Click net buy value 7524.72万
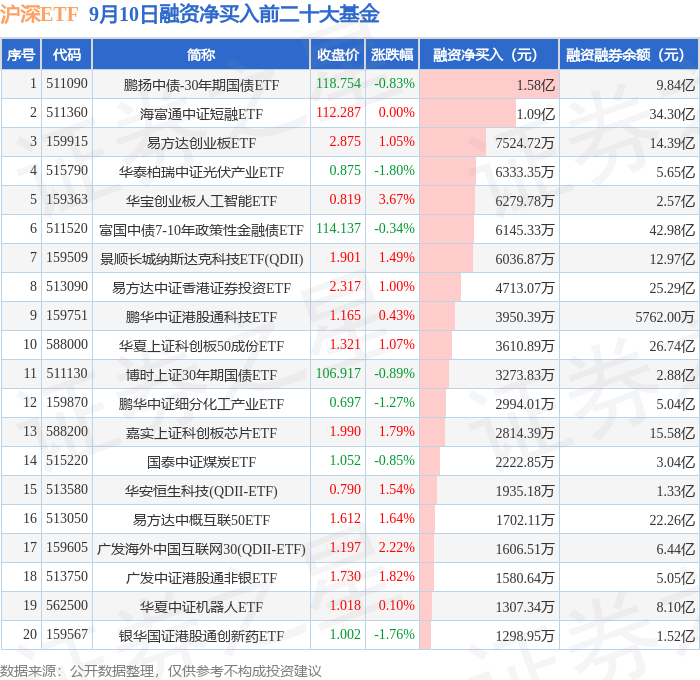700x680 pixels. [525, 142]
